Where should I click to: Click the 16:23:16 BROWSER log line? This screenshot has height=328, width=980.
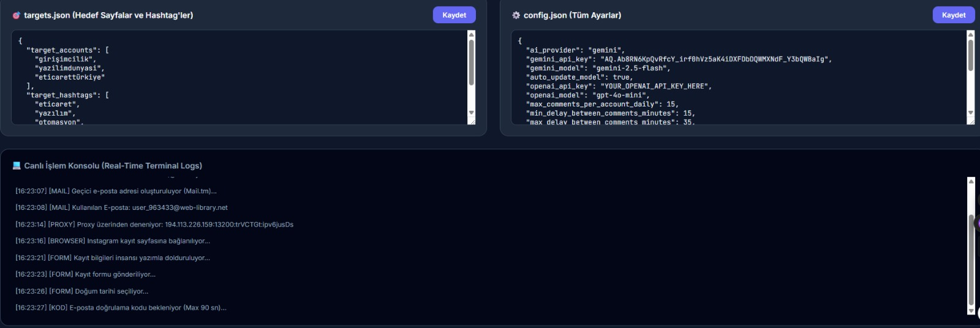click(113, 241)
